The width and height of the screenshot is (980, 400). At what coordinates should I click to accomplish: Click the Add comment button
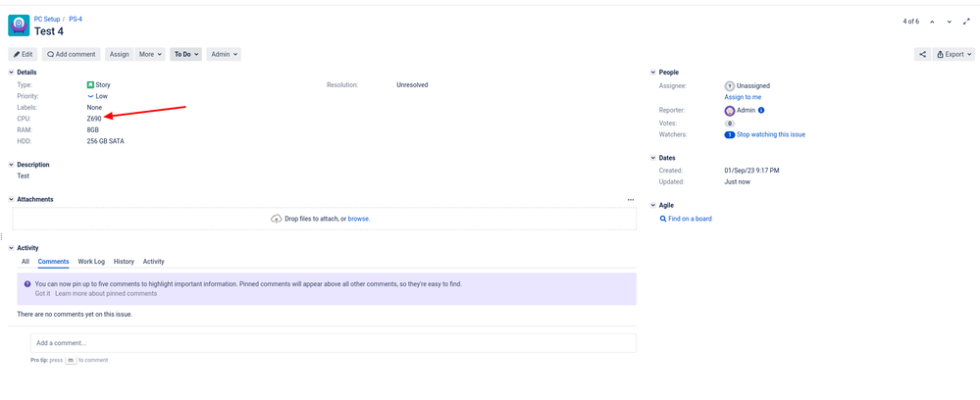pos(72,54)
